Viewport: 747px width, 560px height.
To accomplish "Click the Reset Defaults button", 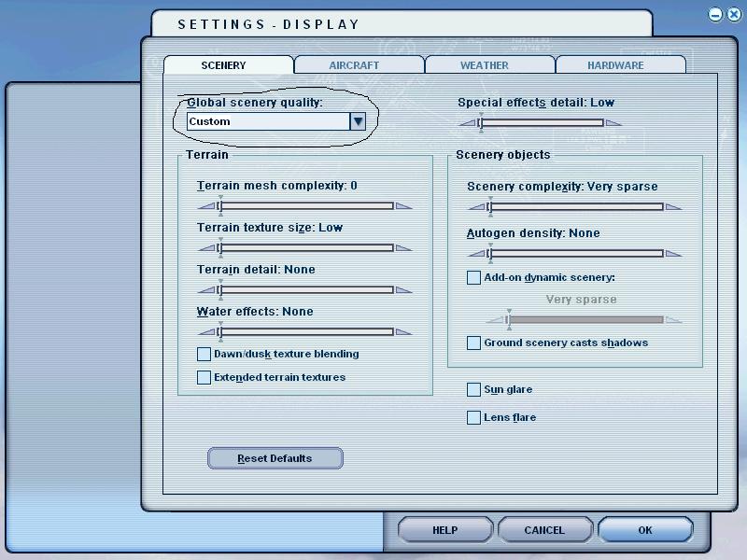I will [x=275, y=458].
